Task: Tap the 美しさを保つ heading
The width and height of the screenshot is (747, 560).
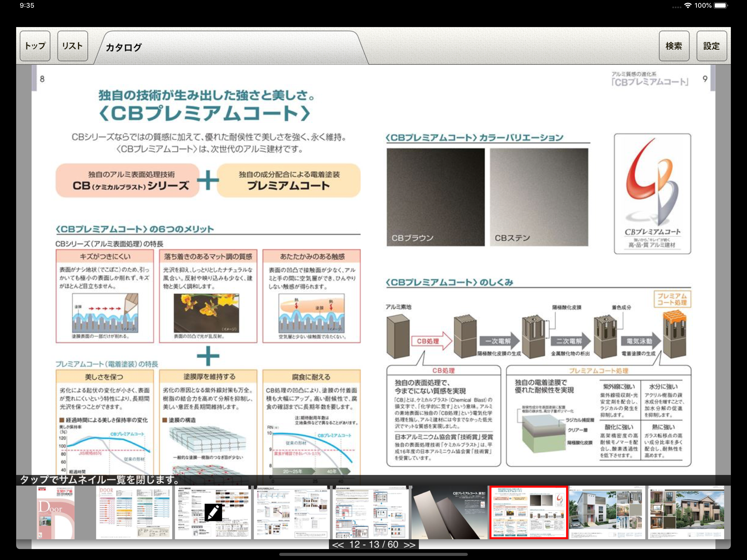Action: point(105,377)
